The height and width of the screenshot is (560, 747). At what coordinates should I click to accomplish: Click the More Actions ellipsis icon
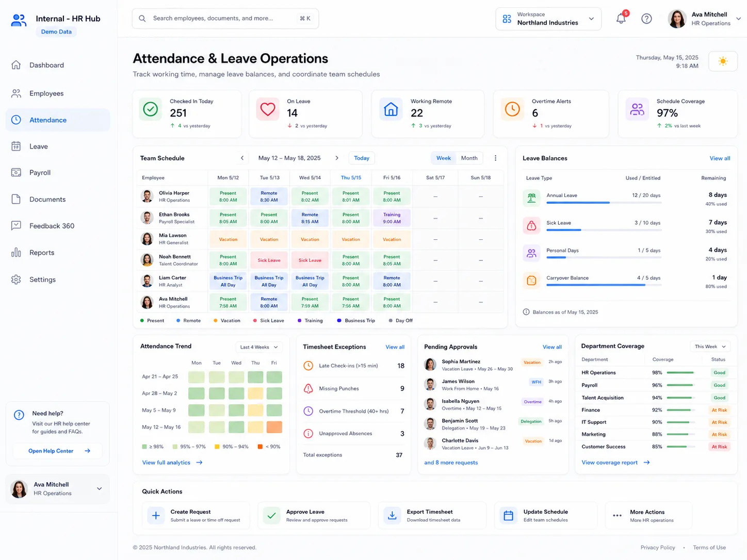[617, 516]
